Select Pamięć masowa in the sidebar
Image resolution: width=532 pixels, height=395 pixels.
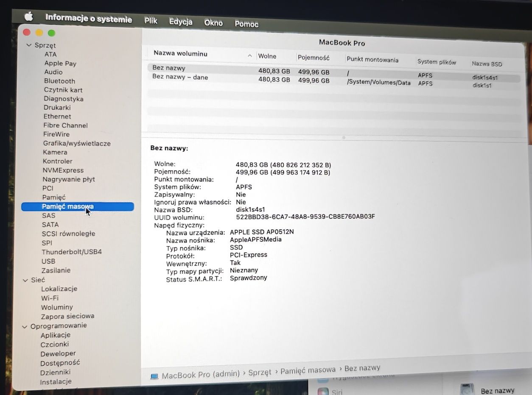pos(78,207)
